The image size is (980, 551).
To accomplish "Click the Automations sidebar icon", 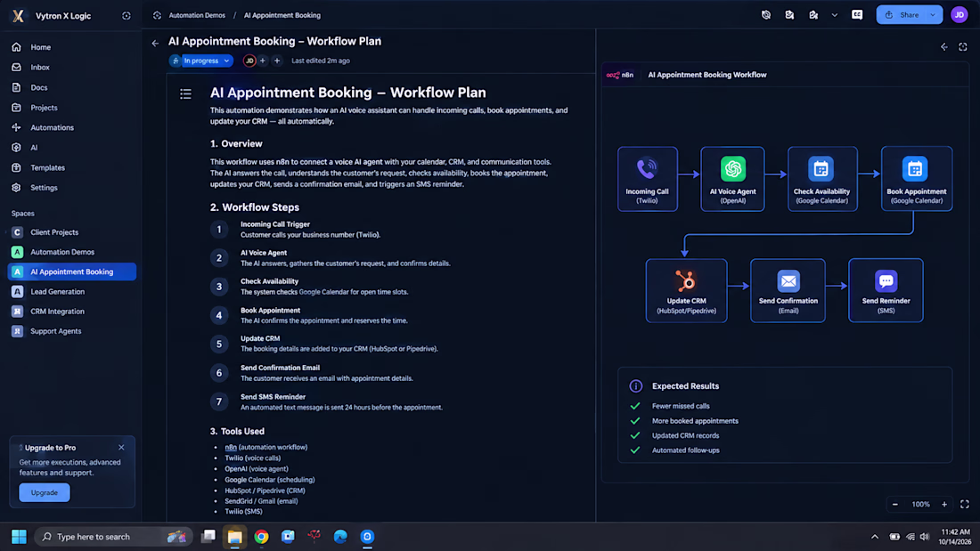I will [16, 127].
